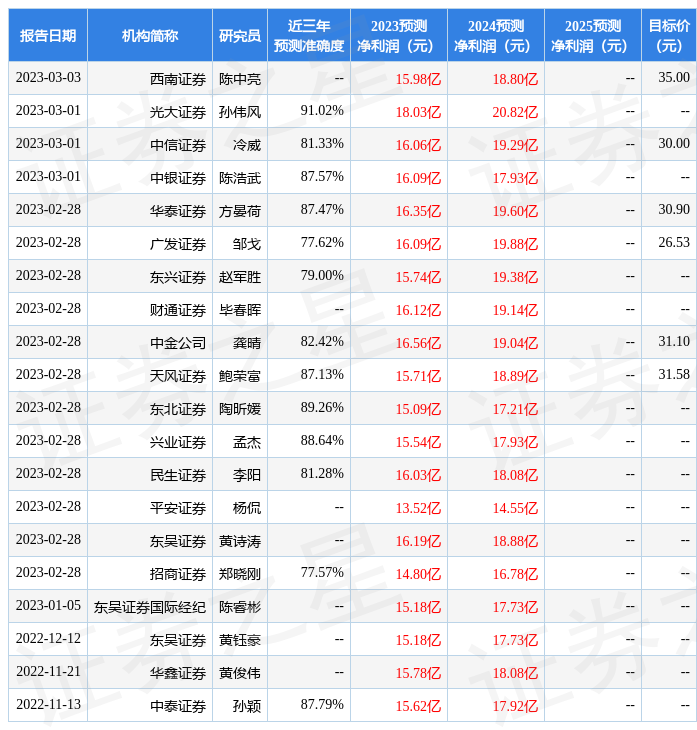Click the 20.82亿 profit forecast
Screen dimensions: 697x730
515,112
